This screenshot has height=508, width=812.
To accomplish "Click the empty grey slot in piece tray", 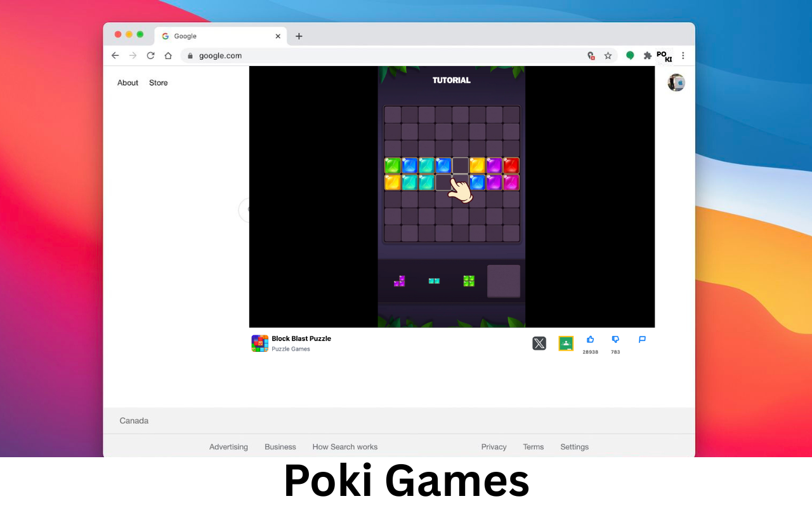I will point(504,281).
